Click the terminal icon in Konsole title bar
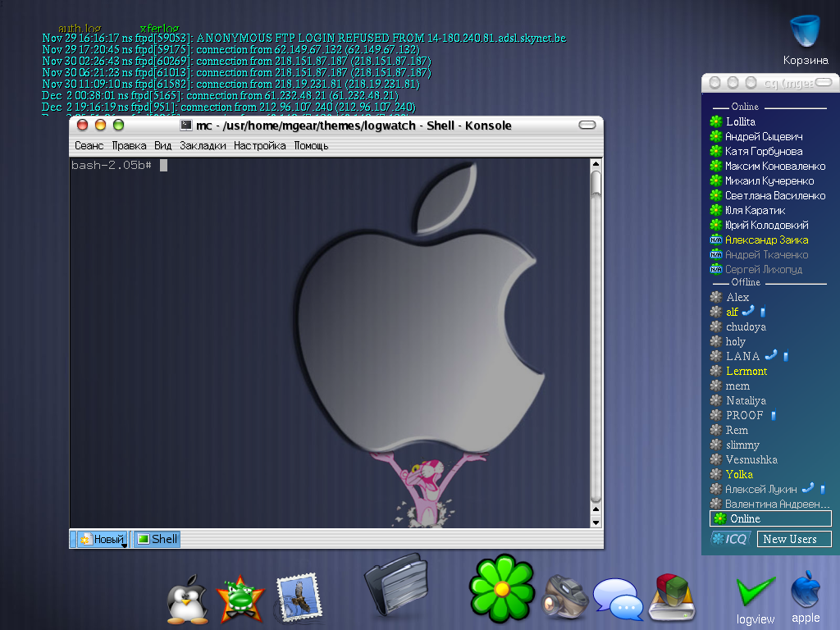Screen dimensions: 840x630 click(x=186, y=126)
